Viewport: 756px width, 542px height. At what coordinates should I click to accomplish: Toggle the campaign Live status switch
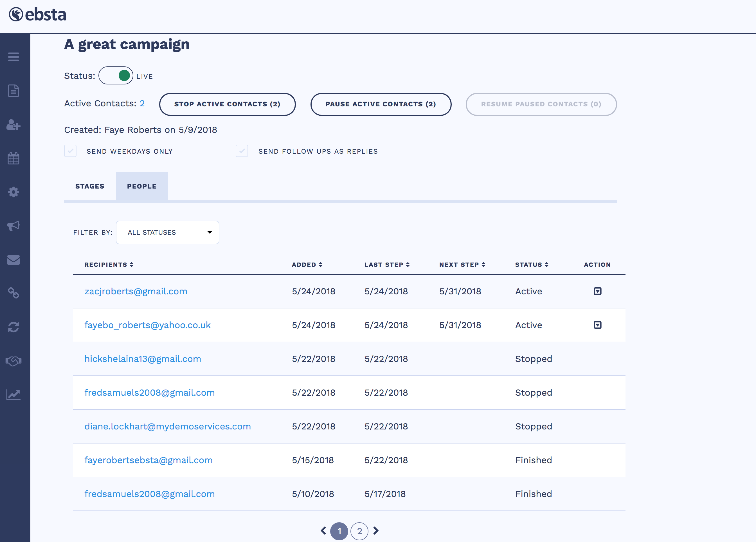tap(116, 76)
